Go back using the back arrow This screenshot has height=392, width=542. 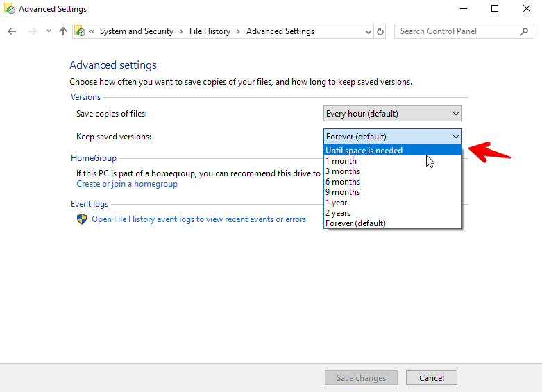12,31
